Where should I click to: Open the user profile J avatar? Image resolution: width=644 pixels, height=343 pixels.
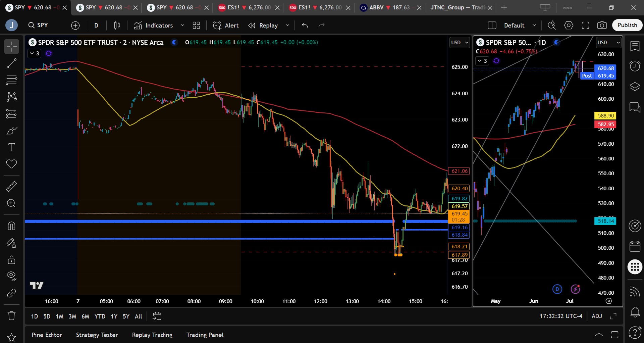pyautogui.click(x=11, y=25)
